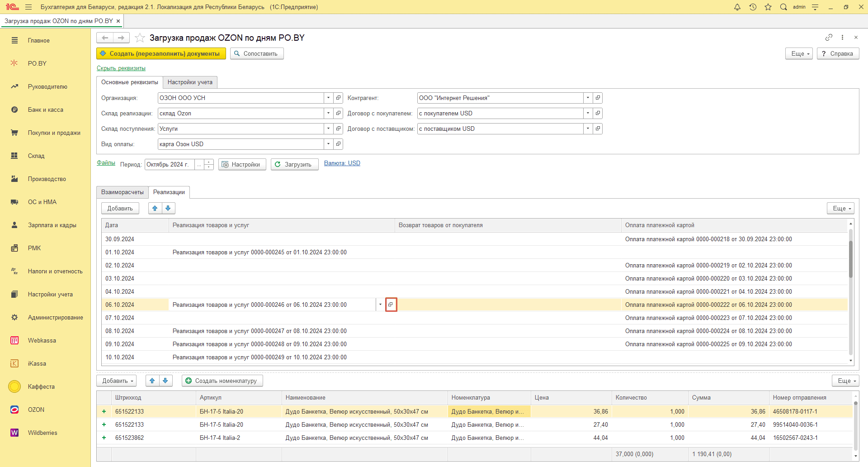Expand Вид оплаты dropdown list
868x467 pixels.
(329, 144)
